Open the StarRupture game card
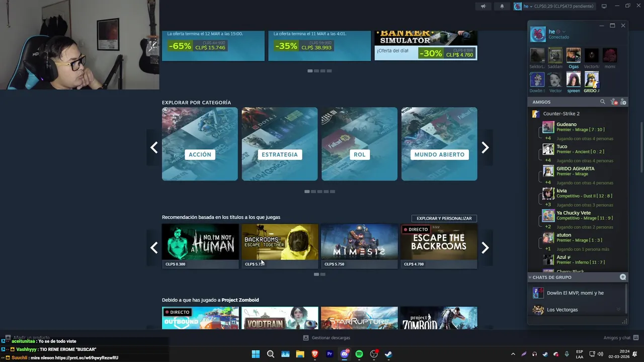 [x=359, y=318]
